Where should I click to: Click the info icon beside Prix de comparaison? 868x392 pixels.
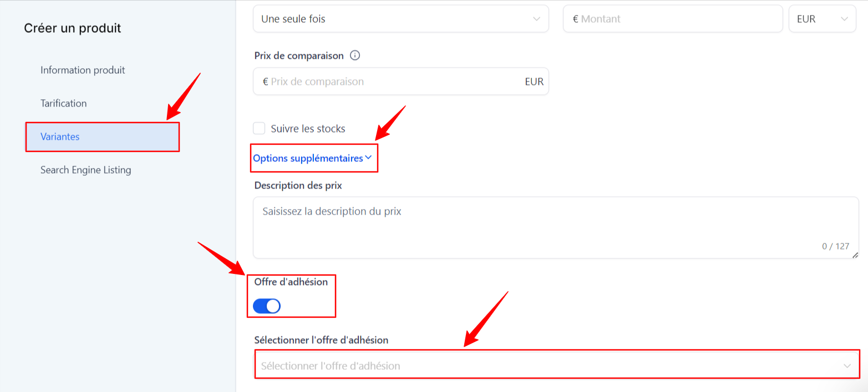tap(356, 55)
